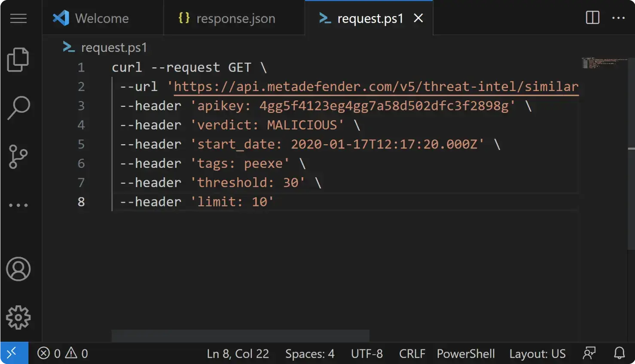
Task: Click 'tags: peexe' header text
Action: point(240,164)
